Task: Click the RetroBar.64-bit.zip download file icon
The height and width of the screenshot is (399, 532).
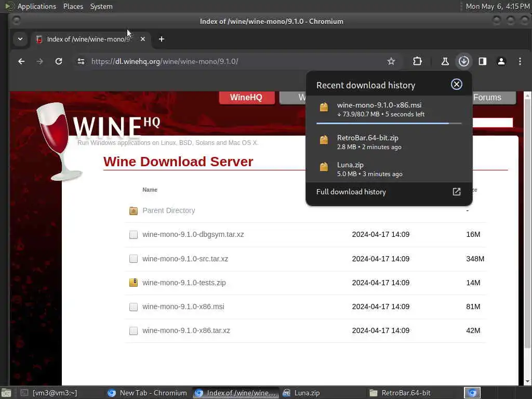Action: pyautogui.click(x=324, y=139)
